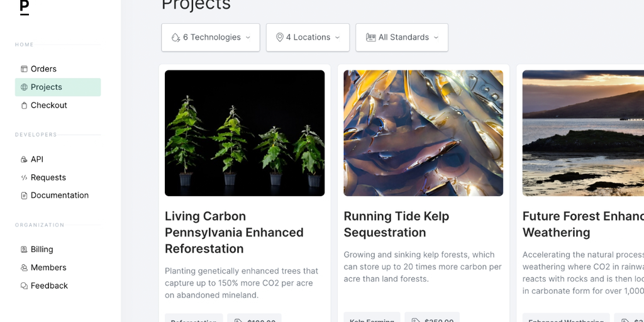This screenshot has width=644, height=322.
Task: Click the Living Carbon trees thumbnail
Action: [245, 133]
